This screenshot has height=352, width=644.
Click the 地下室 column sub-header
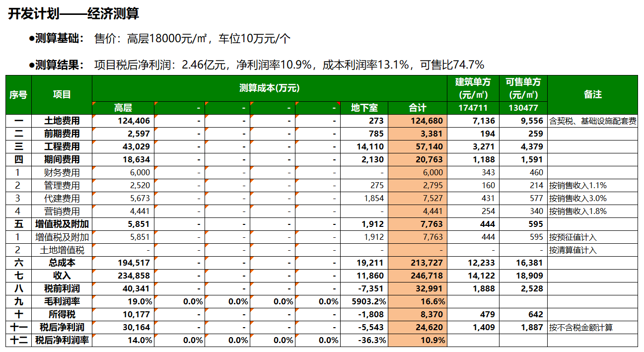coord(364,108)
